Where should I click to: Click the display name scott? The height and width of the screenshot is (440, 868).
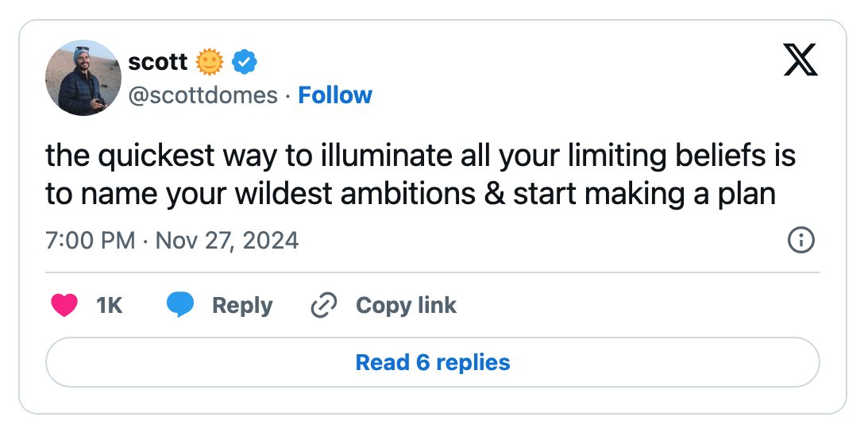(158, 62)
